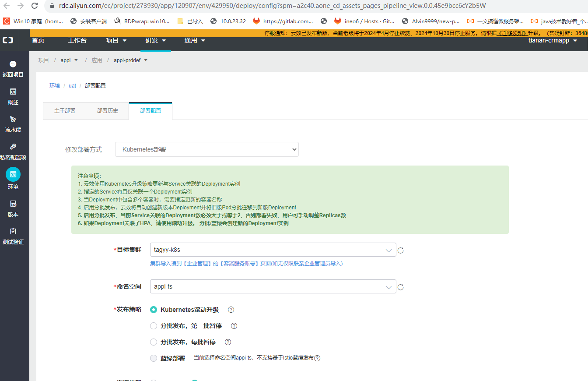Click the 环境 breadcrumb link
This screenshot has height=381, width=588.
55,86
